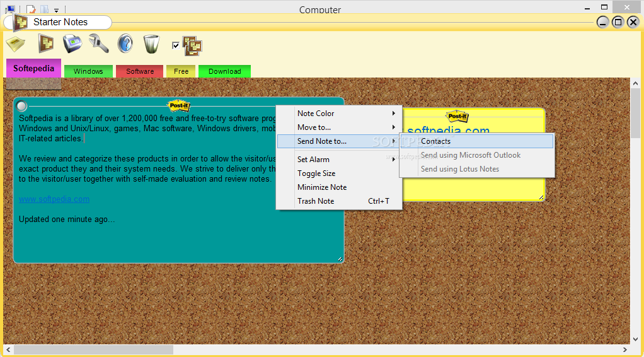This screenshot has height=357, width=644.
Task: Switch to the Software board tab
Action: tap(140, 71)
